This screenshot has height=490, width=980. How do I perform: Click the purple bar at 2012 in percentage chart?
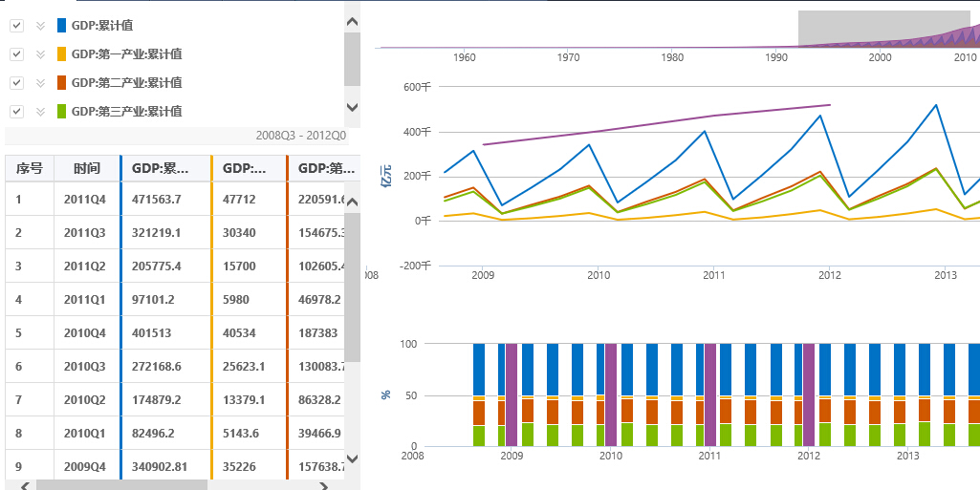point(809,394)
